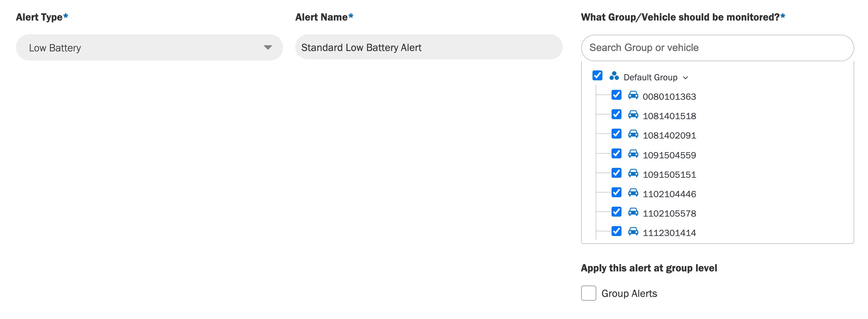Click car icon for vehicle 1081401518
This screenshot has width=868, height=319.
633,115
